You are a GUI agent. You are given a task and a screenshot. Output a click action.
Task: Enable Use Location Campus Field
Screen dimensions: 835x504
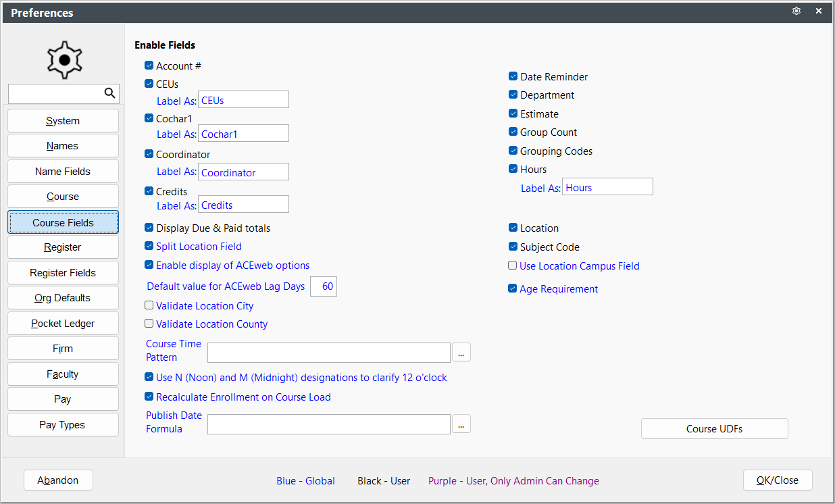tap(513, 266)
